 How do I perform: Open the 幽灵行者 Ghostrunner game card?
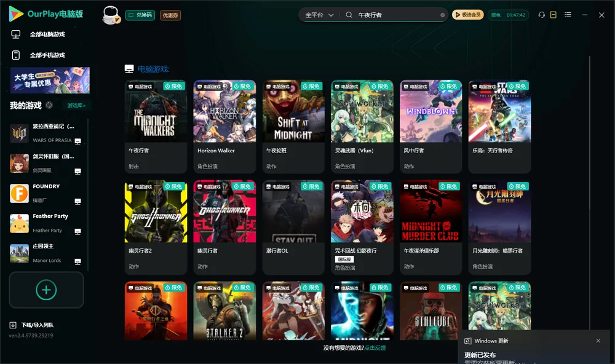tap(224, 227)
